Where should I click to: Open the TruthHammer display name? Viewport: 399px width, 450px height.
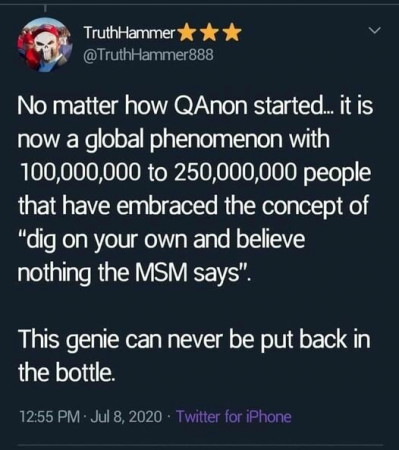(x=130, y=33)
